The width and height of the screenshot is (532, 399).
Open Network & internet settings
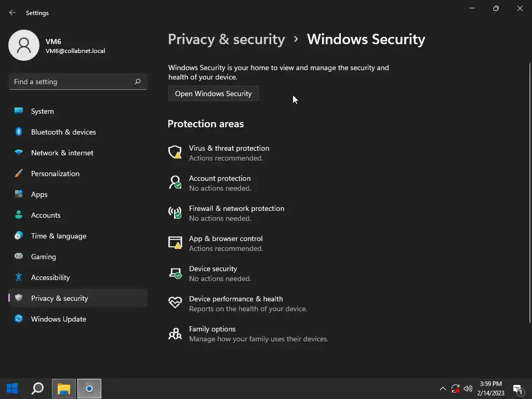pyautogui.click(x=78, y=153)
